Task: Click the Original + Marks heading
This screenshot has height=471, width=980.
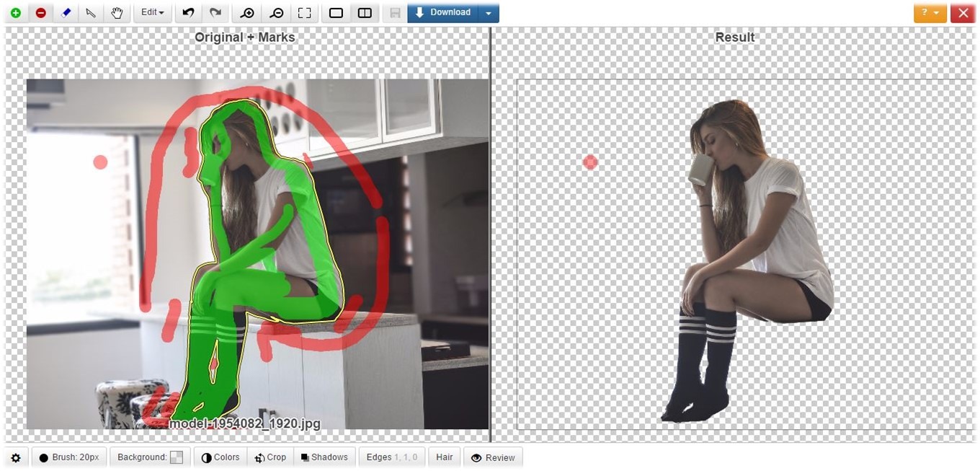Action: pyautogui.click(x=245, y=37)
